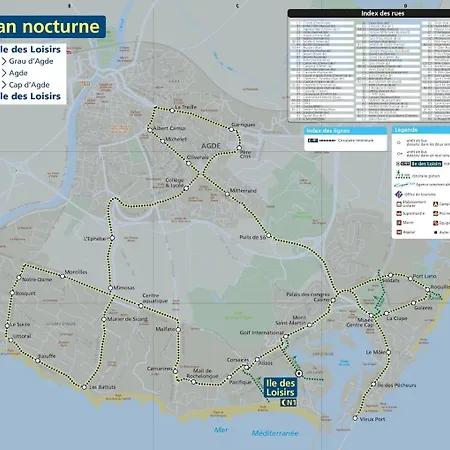Click the Ile des Loisirs map label box
Screen dimensions: 450x450
coord(280,388)
